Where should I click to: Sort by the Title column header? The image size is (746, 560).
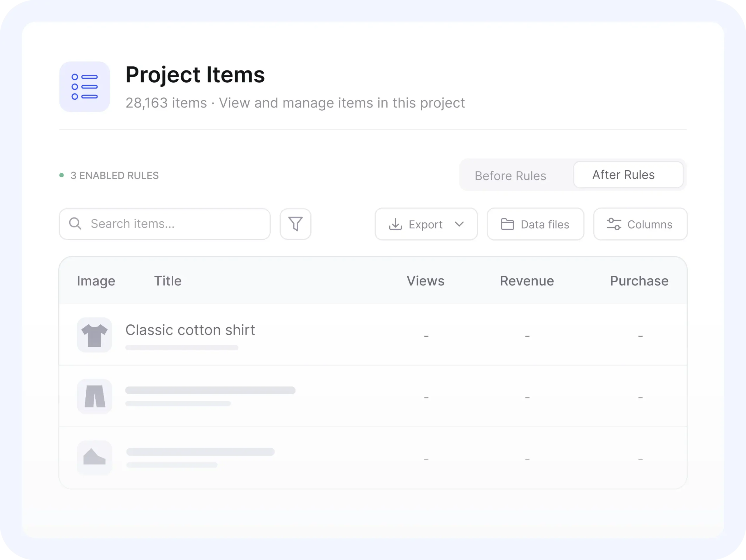(x=168, y=281)
